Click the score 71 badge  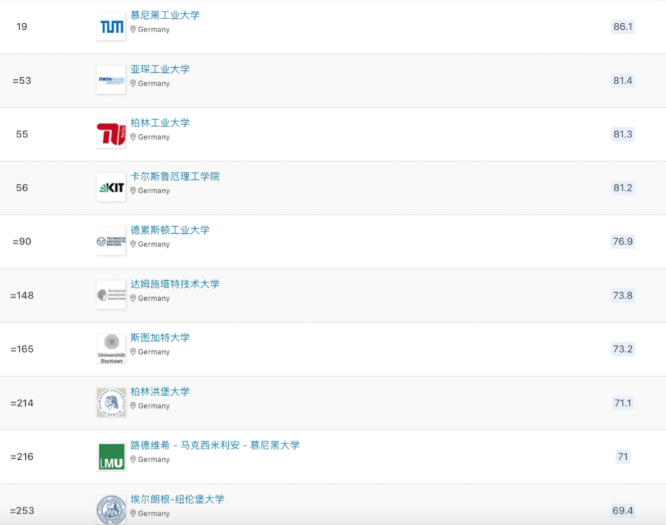(x=623, y=457)
